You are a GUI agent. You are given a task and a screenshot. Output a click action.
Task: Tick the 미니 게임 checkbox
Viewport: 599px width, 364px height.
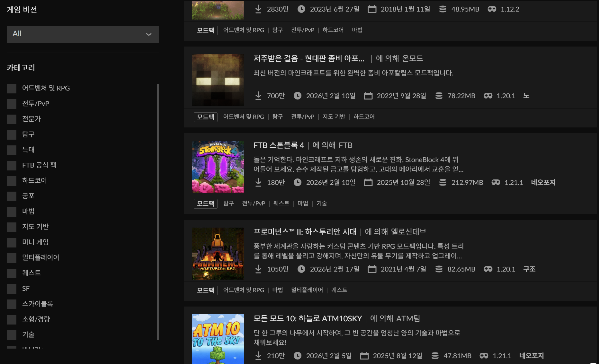coord(12,242)
